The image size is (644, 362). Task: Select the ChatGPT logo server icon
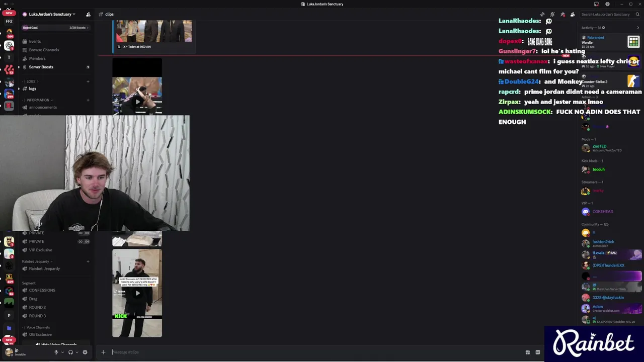(9, 45)
